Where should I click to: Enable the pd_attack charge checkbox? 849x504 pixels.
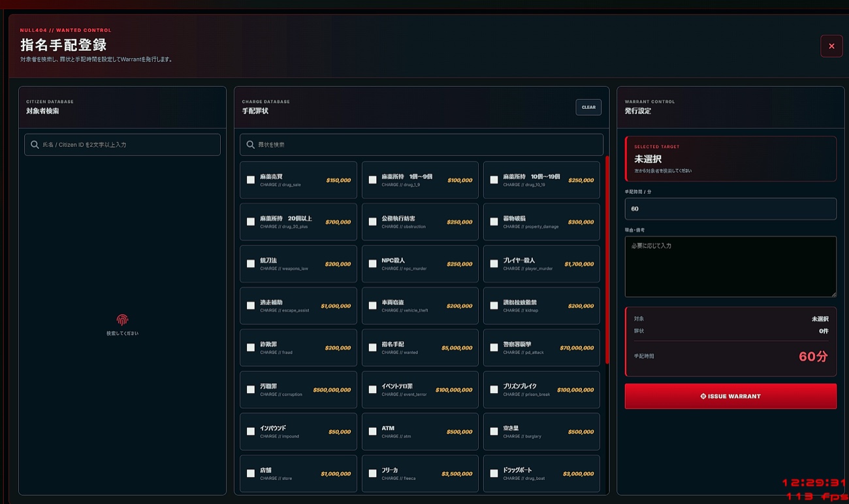(x=494, y=348)
